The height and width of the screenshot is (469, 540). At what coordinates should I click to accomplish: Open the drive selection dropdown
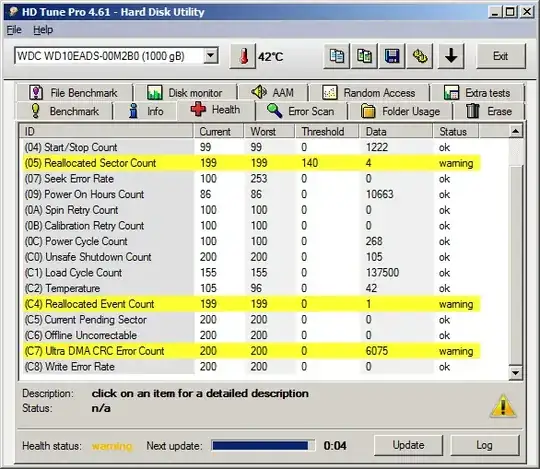point(210,56)
